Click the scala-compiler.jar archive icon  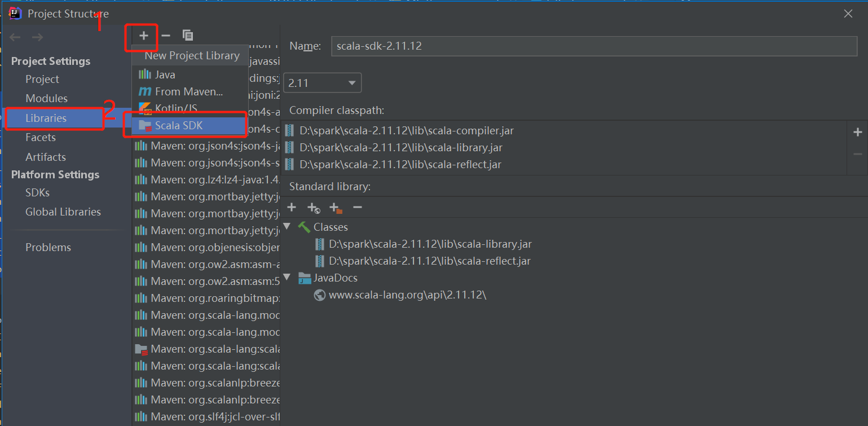[289, 130]
